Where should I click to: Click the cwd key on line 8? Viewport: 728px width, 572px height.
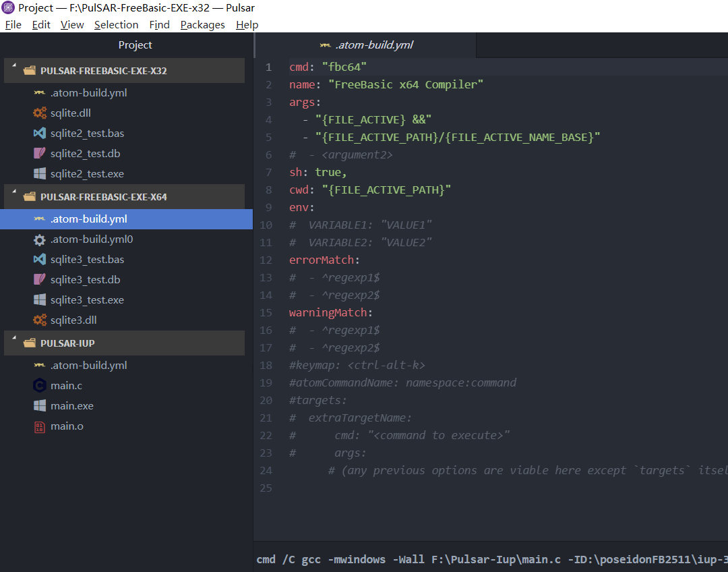(299, 190)
